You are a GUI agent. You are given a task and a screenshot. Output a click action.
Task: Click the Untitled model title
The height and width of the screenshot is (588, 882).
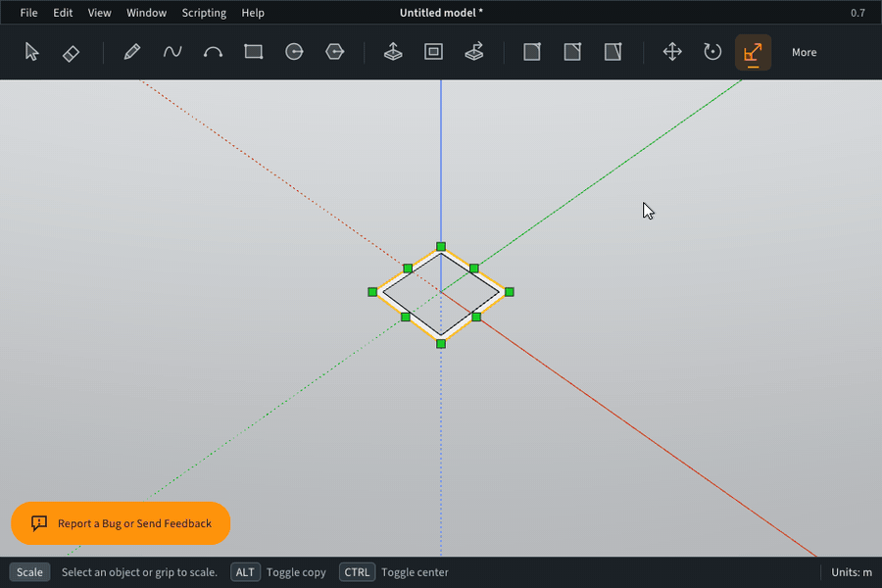click(x=441, y=13)
